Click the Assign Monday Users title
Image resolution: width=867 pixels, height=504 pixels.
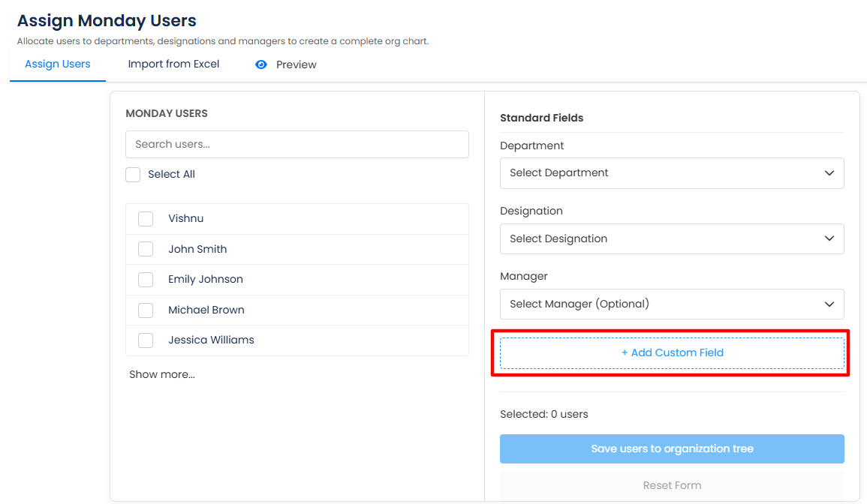click(107, 20)
